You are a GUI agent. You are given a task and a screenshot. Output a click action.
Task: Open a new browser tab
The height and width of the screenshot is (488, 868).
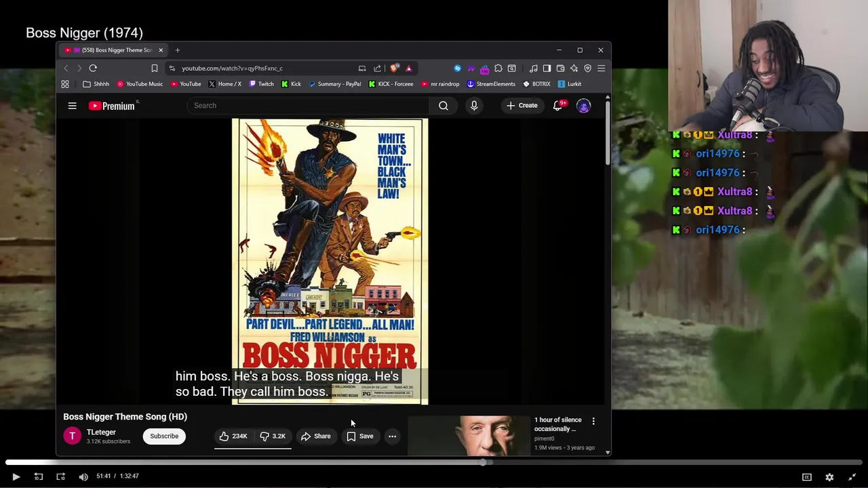pyautogui.click(x=178, y=50)
